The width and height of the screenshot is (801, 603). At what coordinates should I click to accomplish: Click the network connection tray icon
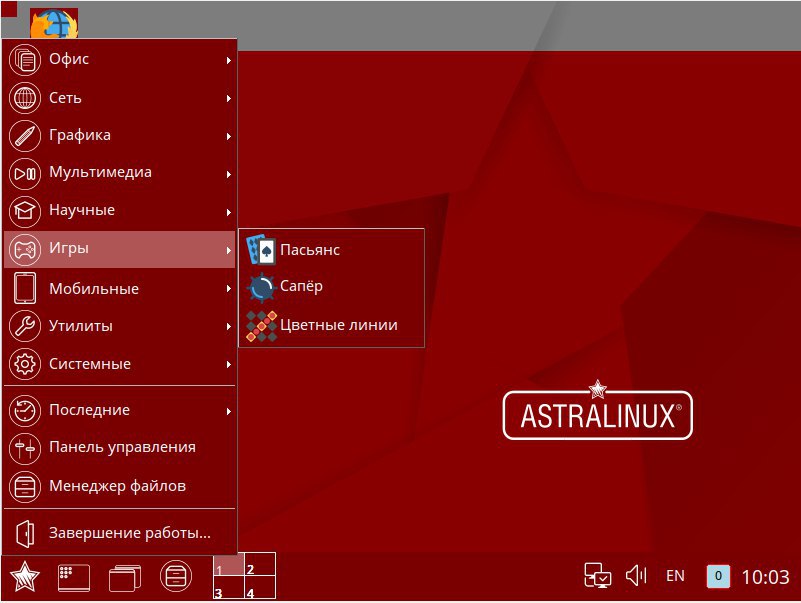point(598,575)
